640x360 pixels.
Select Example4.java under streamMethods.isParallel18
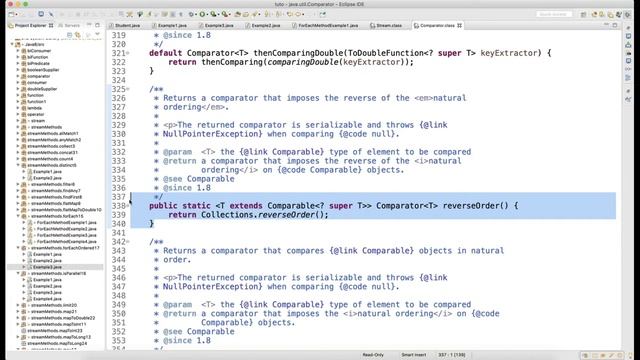tap(47, 299)
